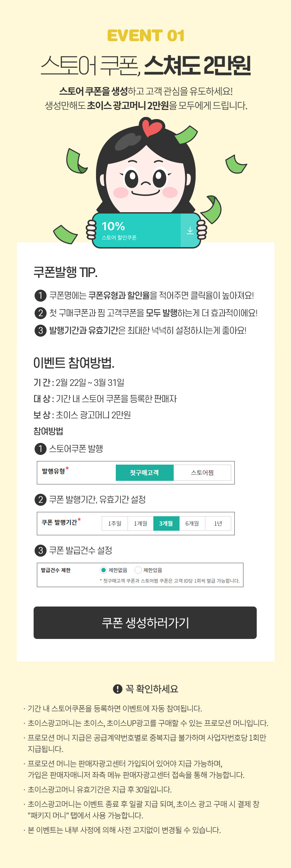
Task: Click numbered circle 1 in coupon tips
Action: coord(40,295)
